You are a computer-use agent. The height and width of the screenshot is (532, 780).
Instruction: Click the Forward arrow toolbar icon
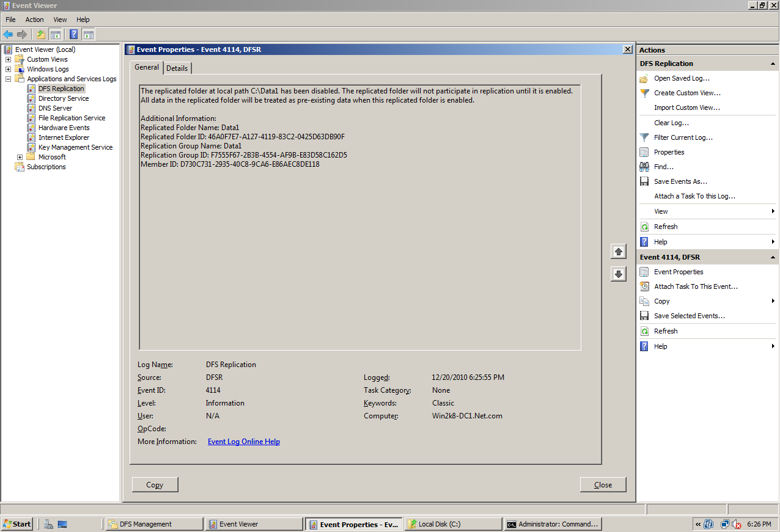click(22, 34)
